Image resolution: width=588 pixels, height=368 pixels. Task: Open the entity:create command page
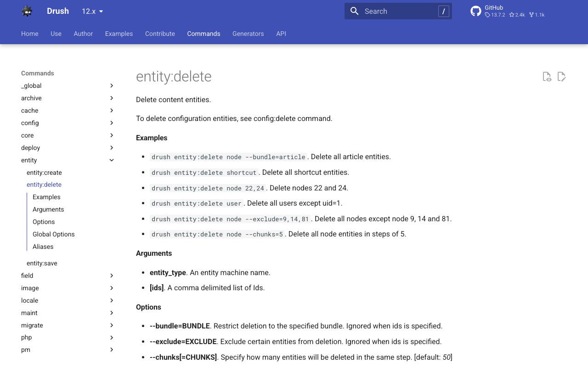(x=44, y=172)
